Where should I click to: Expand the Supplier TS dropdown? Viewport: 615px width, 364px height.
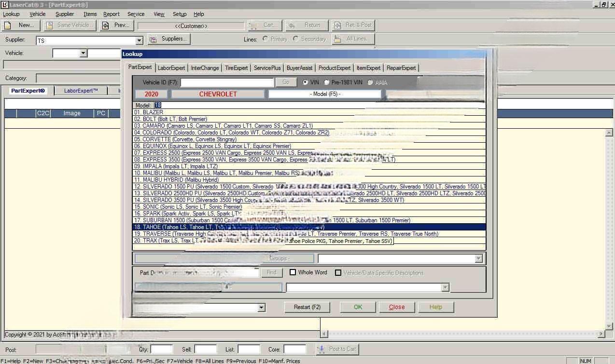(140, 40)
